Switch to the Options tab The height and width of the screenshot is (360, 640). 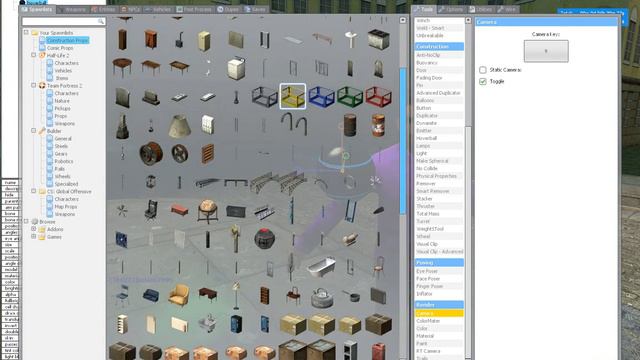point(451,9)
